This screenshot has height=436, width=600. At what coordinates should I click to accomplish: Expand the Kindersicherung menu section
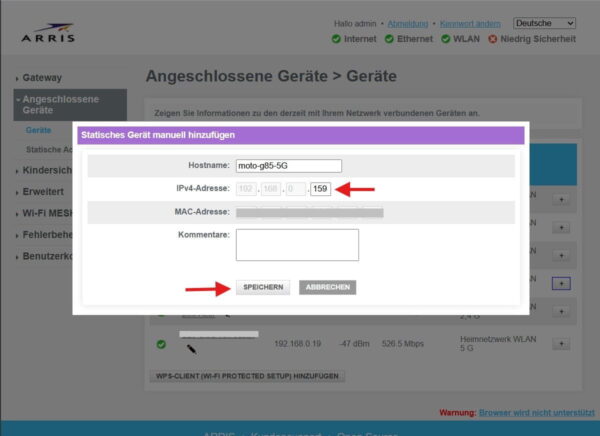[44, 170]
